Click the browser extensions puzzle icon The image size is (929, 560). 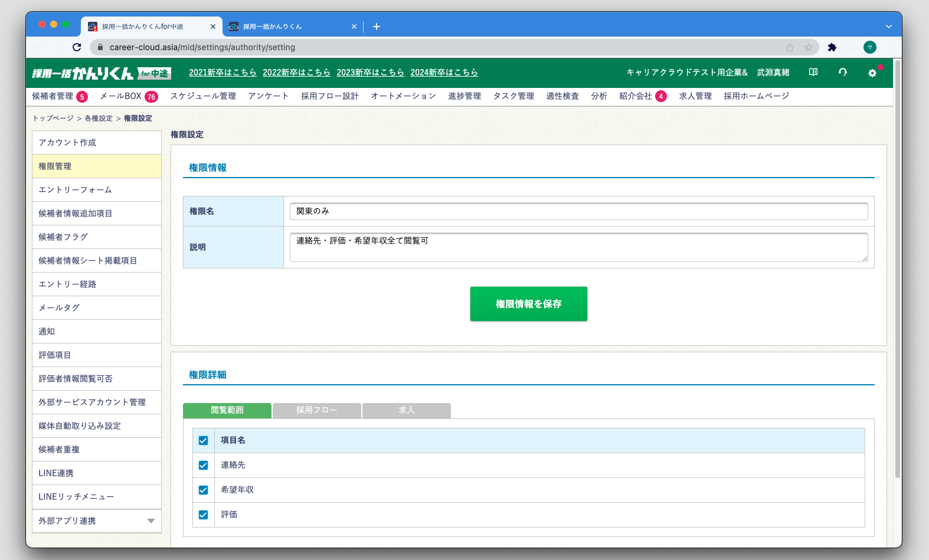click(x=832, y=47)
